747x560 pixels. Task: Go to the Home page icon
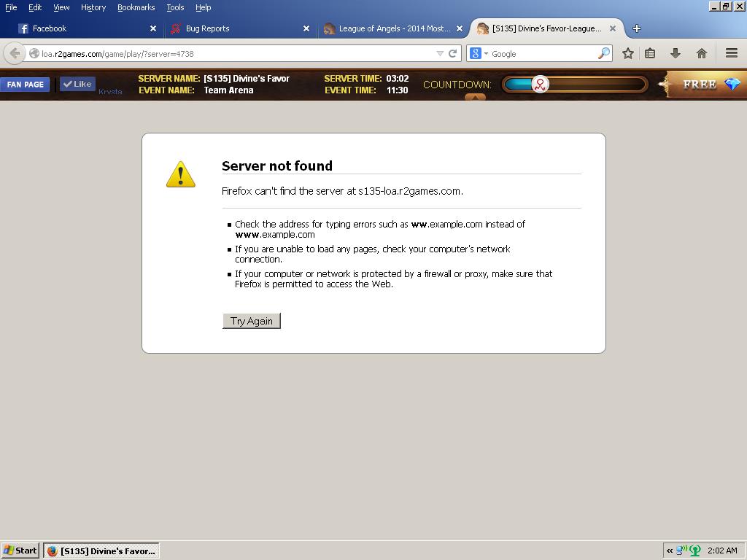(701, 53)
